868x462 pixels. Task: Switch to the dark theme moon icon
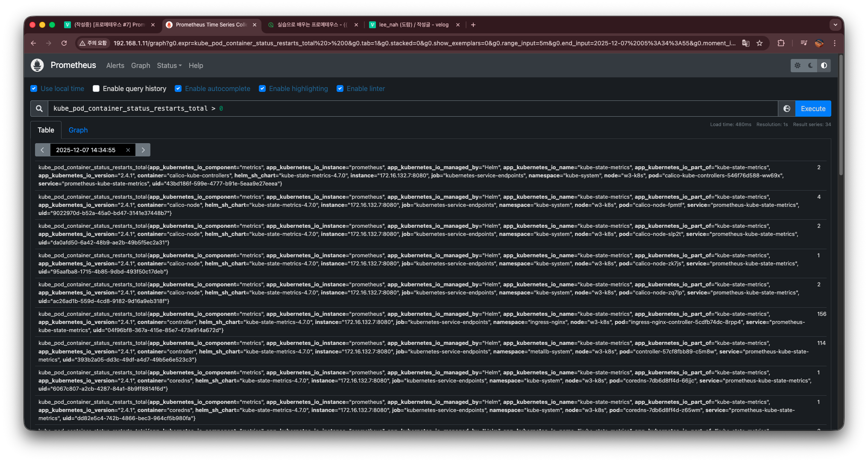[810, 65]
